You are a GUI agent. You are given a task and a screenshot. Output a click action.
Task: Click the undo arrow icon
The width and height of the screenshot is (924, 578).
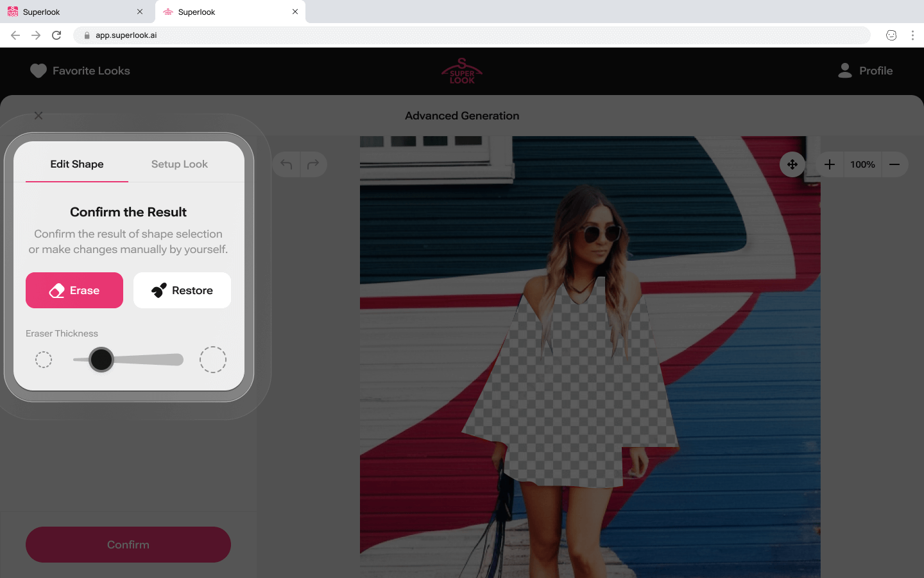point(287,164)
